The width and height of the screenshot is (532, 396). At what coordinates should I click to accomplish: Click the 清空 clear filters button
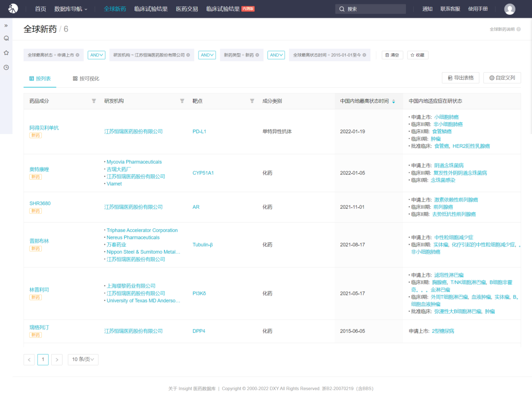pyautogui.click(x=392, y=55)
